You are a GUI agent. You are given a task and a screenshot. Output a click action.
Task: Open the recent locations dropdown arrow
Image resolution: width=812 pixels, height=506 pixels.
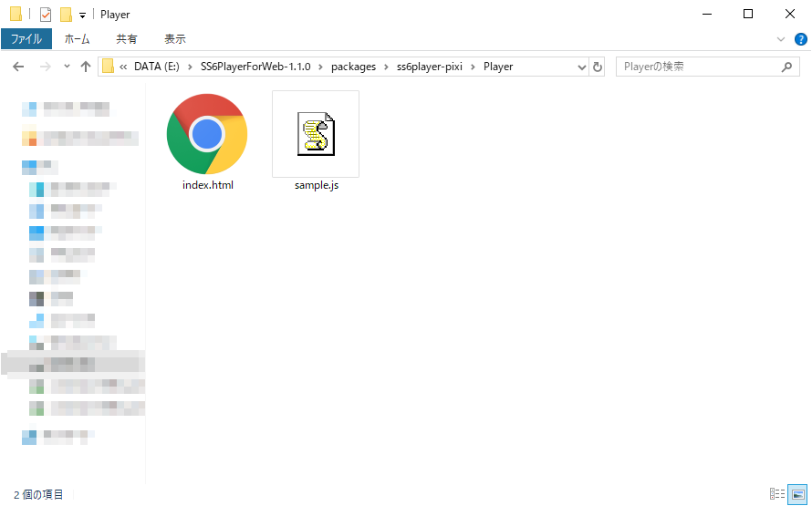click(67, 67)
